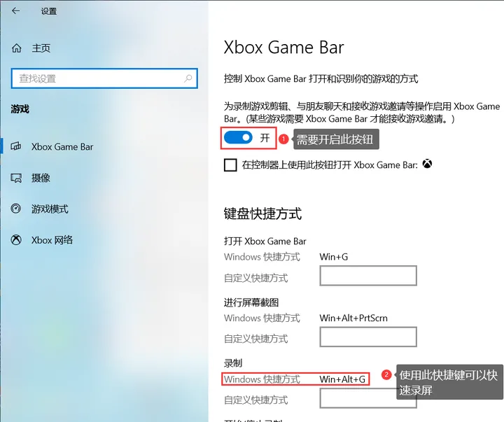Click the 开 label next to toggle

pyautogui.click(x=265, y=138)
